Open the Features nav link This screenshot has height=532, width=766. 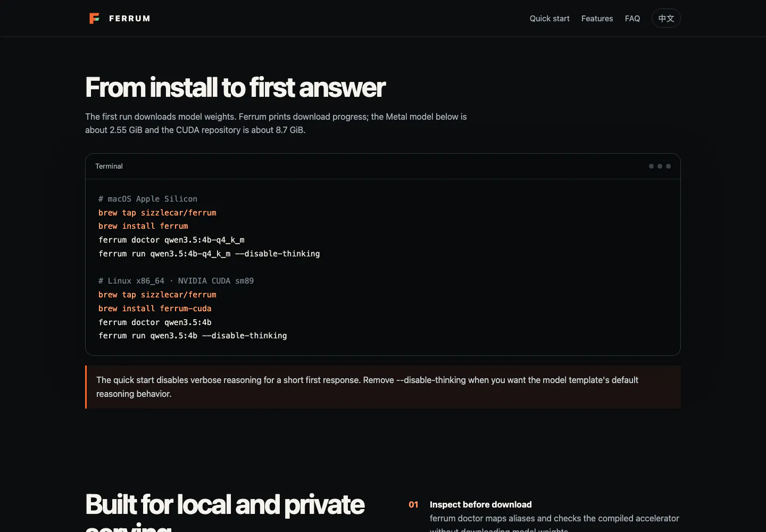tap(597, 19)
